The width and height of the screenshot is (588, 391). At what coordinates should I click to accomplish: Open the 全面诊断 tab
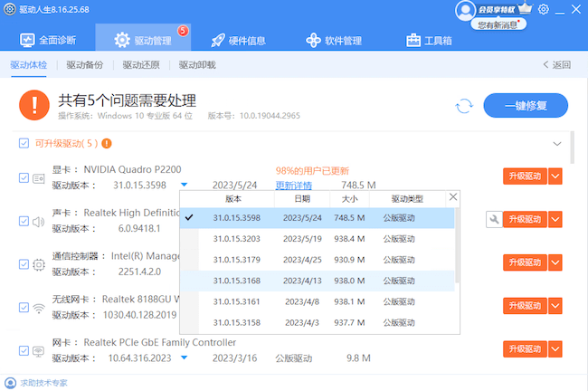click(48, 40)
